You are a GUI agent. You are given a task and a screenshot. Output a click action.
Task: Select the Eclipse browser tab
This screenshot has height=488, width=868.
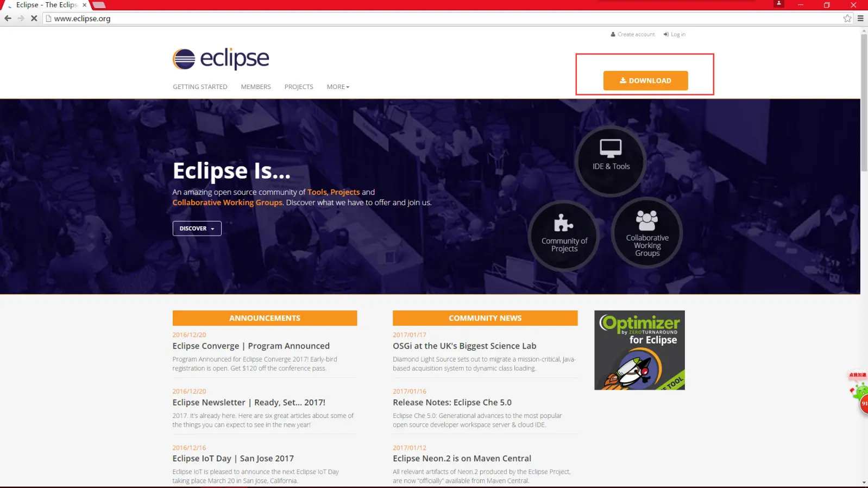tap(46, 5)
